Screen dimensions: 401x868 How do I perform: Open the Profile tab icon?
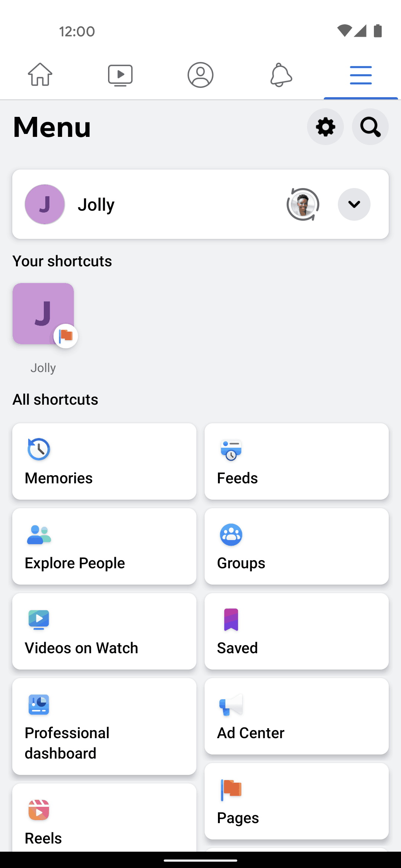click(200, 75)
